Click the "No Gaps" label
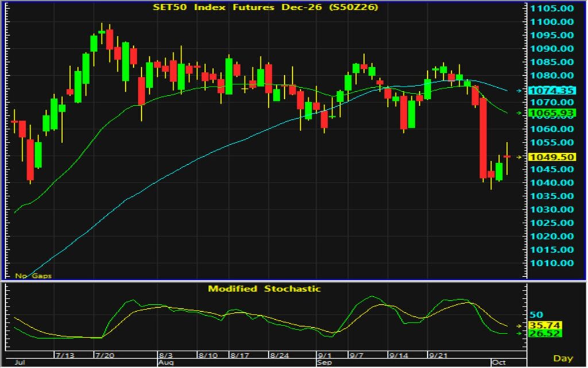The width and height of the screenshot is (588, 368). (x=33, y=276)
